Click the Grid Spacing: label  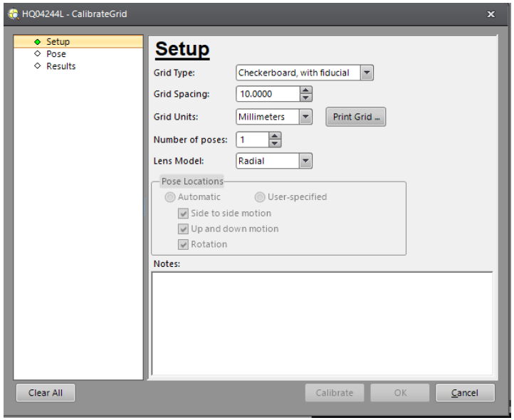coord(182,94)
